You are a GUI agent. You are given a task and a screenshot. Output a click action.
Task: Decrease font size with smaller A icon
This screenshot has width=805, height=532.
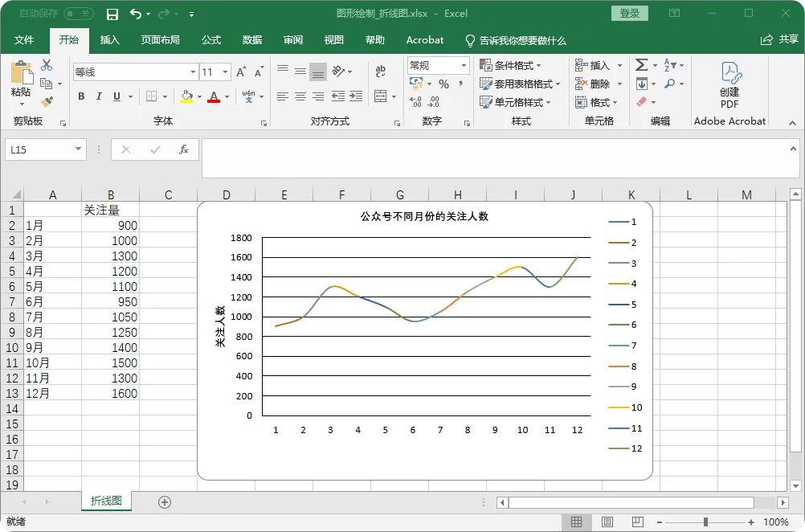tap(259, 72)
